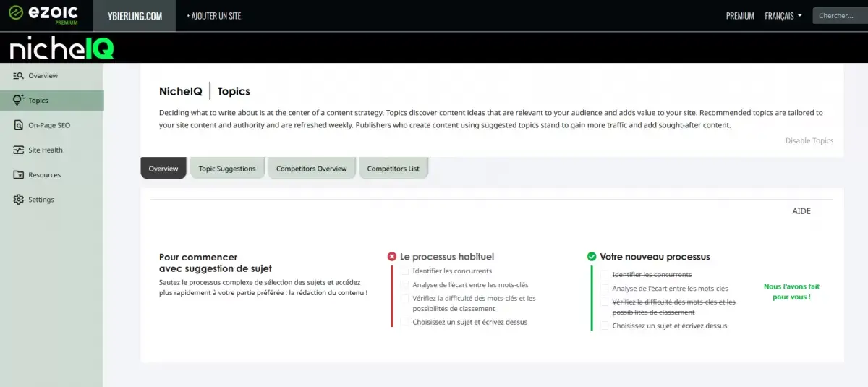
Task: Expand the Français language dropdown
Action: (x=783, y=16)
